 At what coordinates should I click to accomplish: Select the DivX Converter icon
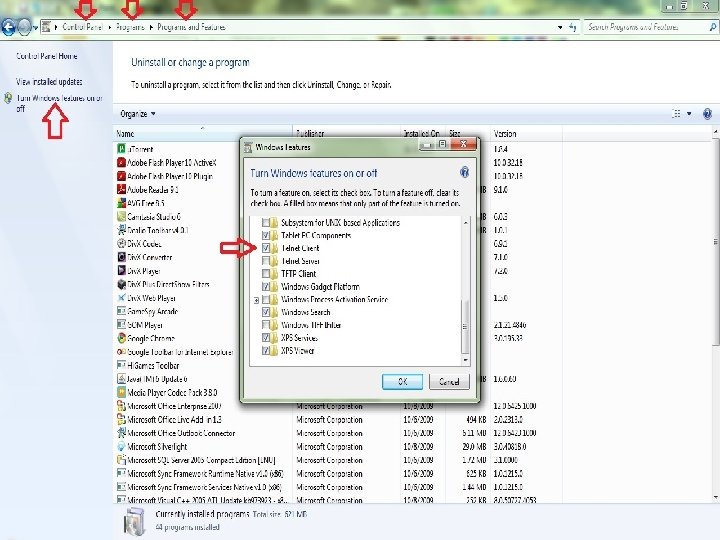pyautogui.click(x=121, y=257)
